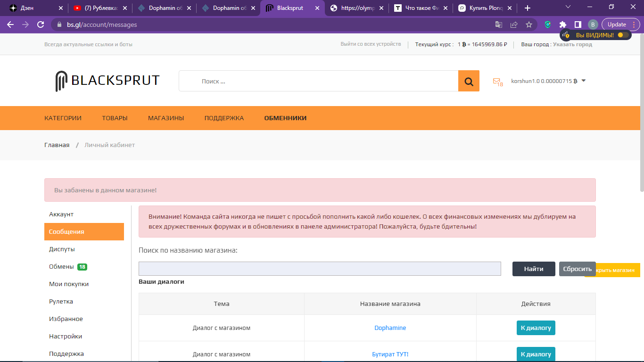
Task: Go back to the previous page
Action: click(10, 25)
